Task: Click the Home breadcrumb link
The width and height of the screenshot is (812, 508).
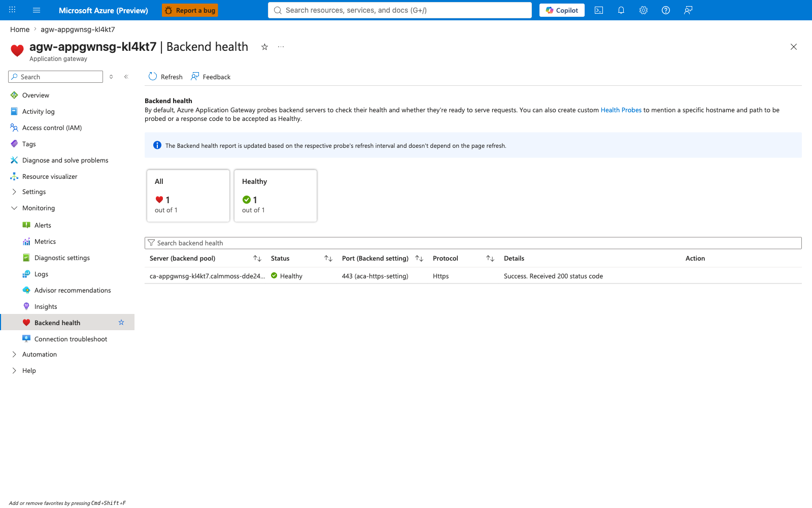Action: pyautogui.click(x=20, y=29)
